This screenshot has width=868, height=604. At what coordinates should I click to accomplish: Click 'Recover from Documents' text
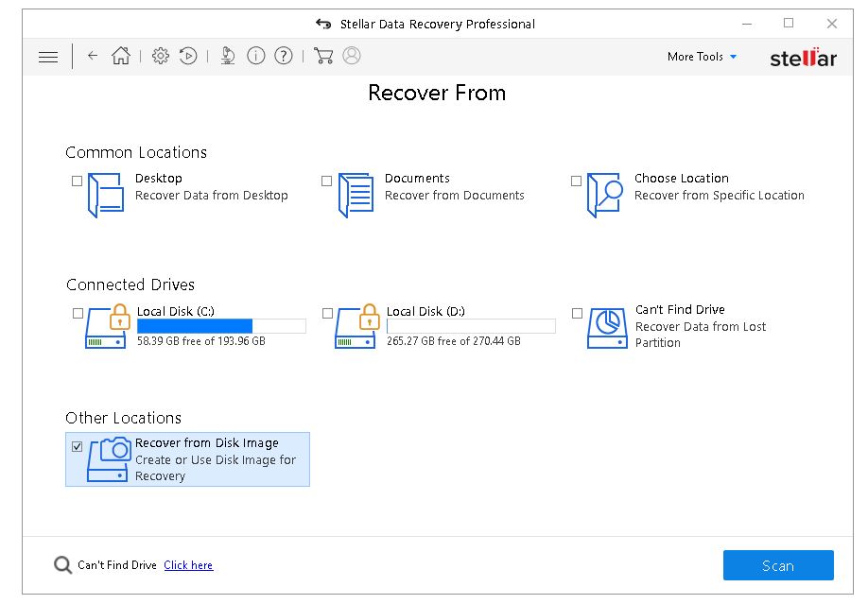click(x=455, y=196)
